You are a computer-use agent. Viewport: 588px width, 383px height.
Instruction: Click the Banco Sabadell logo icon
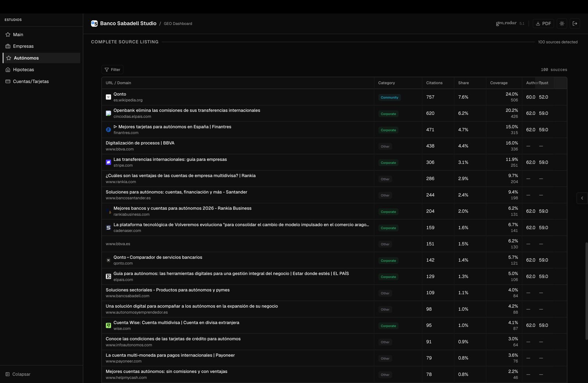tap(94, 24)
